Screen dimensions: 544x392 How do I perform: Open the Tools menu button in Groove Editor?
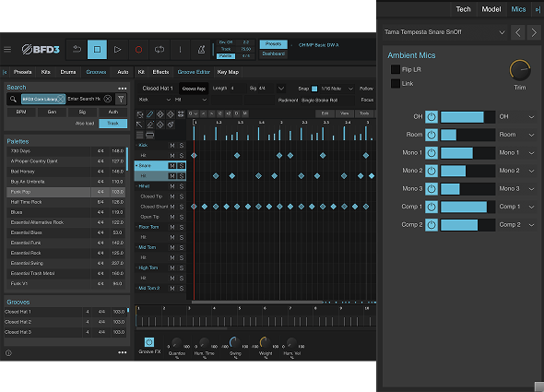point(364,113)
